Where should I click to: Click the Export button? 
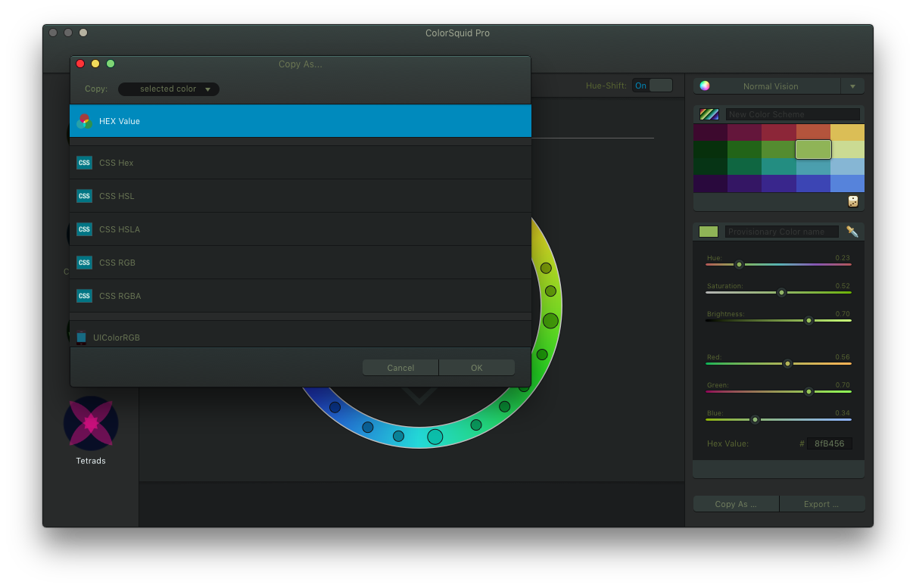[x=821, y=504]
